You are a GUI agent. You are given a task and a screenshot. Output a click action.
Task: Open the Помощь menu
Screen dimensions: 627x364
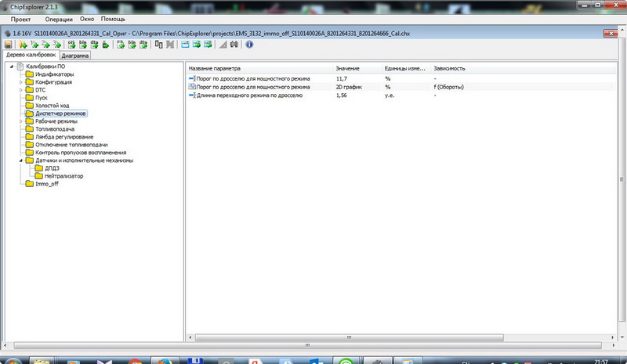(112, 18)
